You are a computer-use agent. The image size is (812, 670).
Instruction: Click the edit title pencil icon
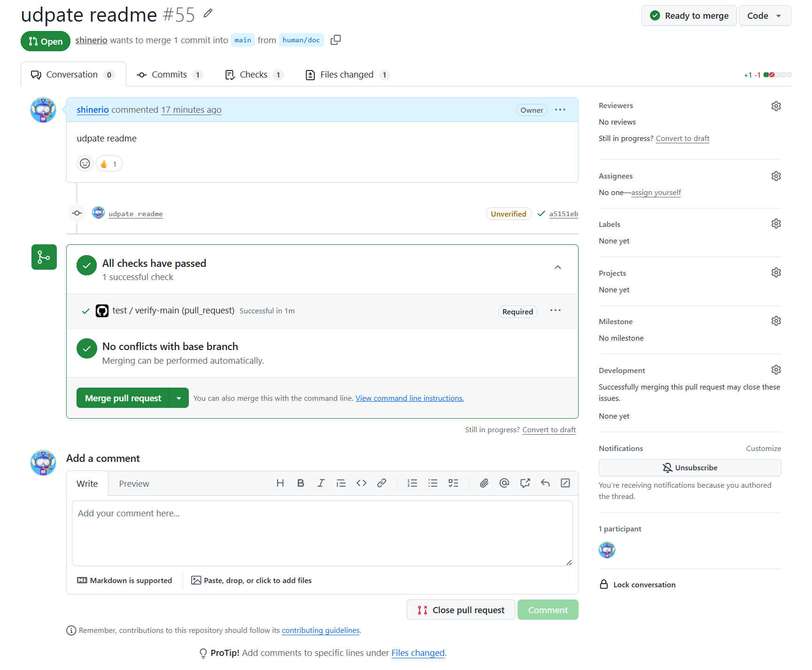pyautogui.click(x=208, y=14)
